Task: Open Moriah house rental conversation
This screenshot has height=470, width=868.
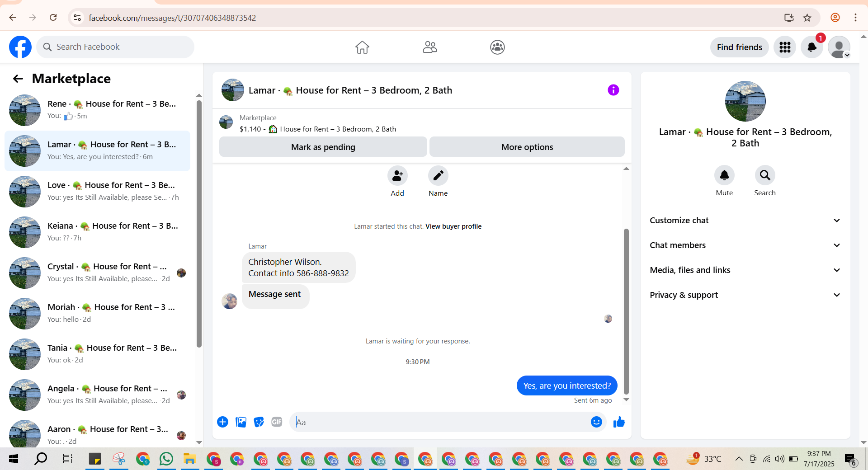Action: pos(97,314)
